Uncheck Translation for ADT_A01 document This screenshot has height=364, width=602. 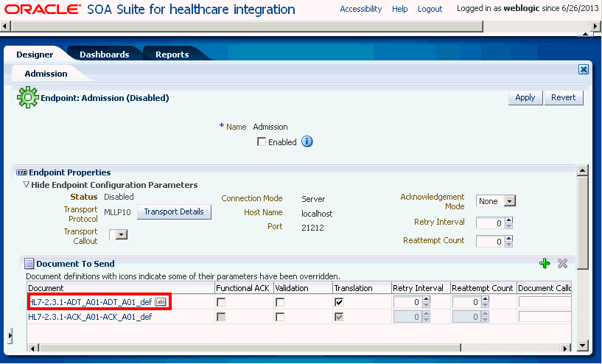339,302
